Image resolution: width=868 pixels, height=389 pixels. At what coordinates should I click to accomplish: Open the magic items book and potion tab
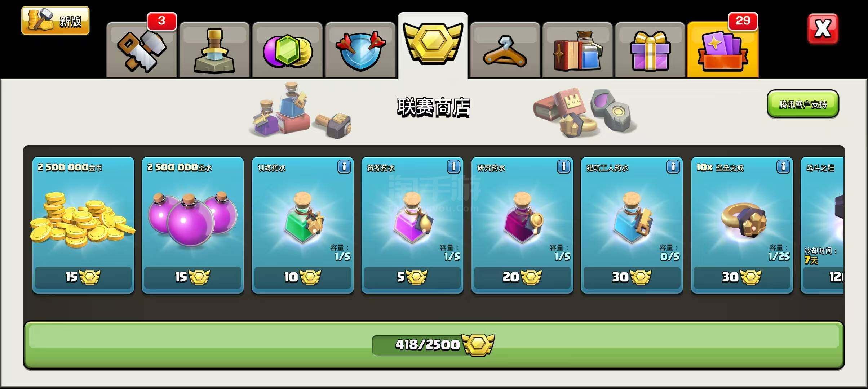point(577,50)
